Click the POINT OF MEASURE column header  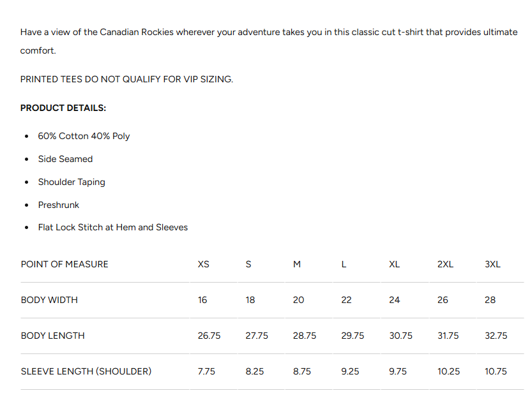click(x=65, y=264)
